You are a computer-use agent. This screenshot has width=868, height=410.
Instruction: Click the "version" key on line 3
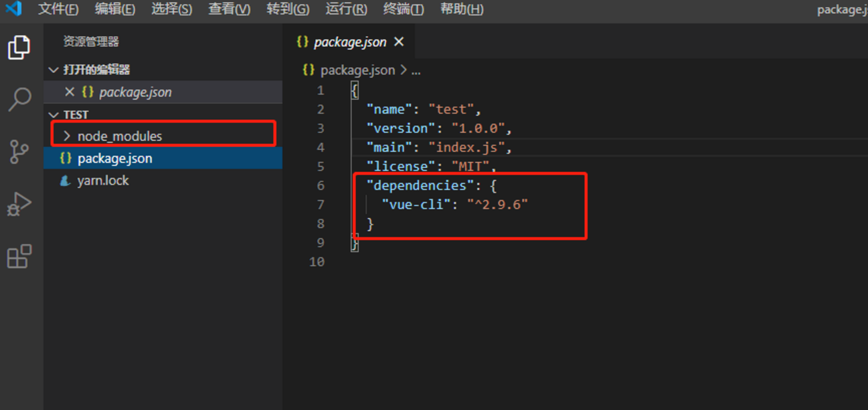coord(401,128)
